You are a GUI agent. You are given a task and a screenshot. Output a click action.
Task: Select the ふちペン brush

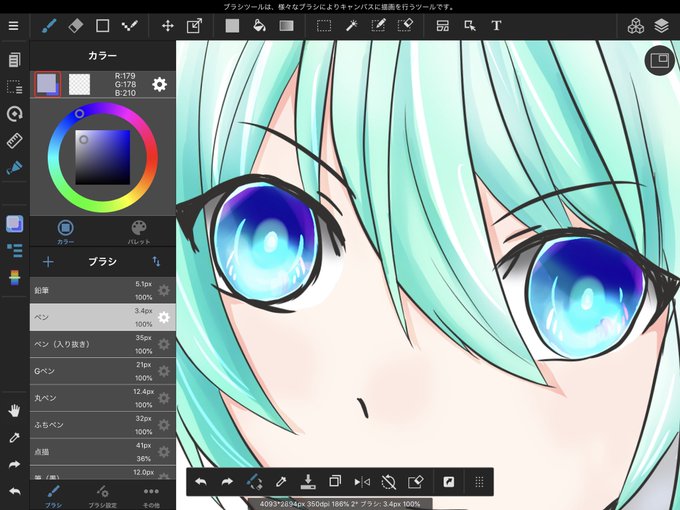(x=103, y=425)
